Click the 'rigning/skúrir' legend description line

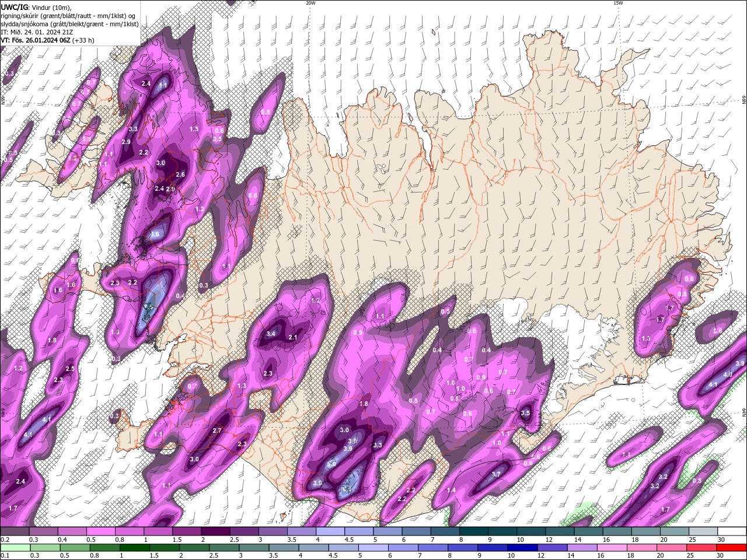click(69, 16)
